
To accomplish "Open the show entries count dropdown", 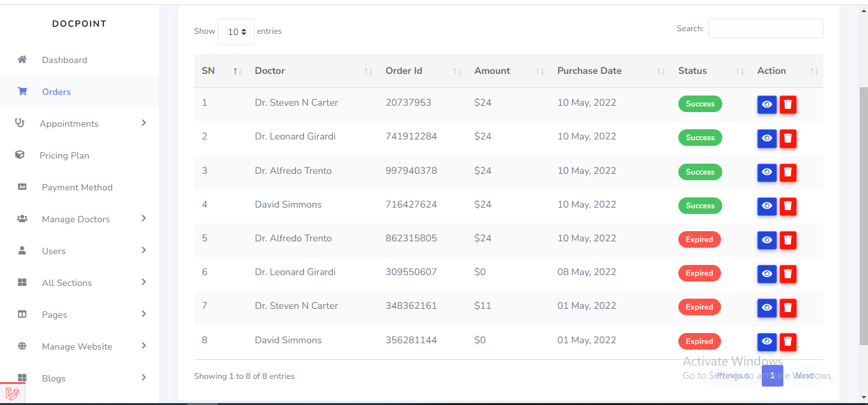I will [x=236, y=32].
